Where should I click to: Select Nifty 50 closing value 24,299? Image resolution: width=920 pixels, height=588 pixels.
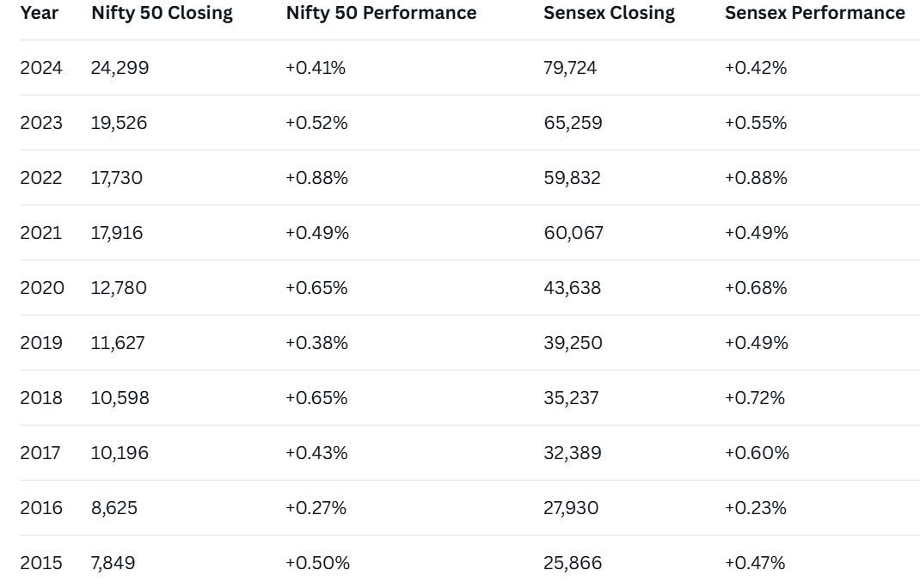pos(120,68)
